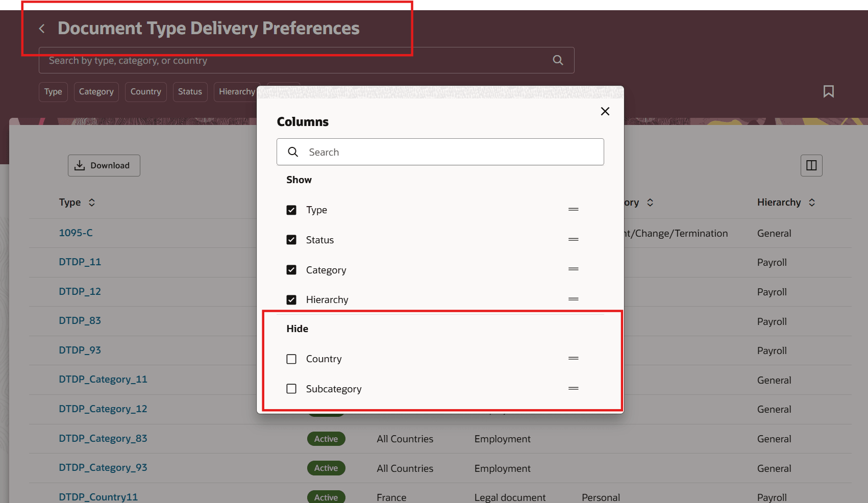Click the Legal document category cell

(x=510, y=497)
